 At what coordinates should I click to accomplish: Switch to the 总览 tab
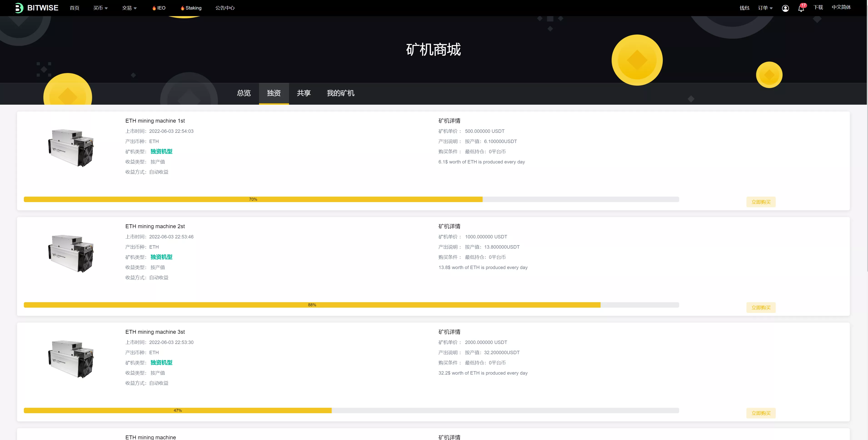click(244, 93)
